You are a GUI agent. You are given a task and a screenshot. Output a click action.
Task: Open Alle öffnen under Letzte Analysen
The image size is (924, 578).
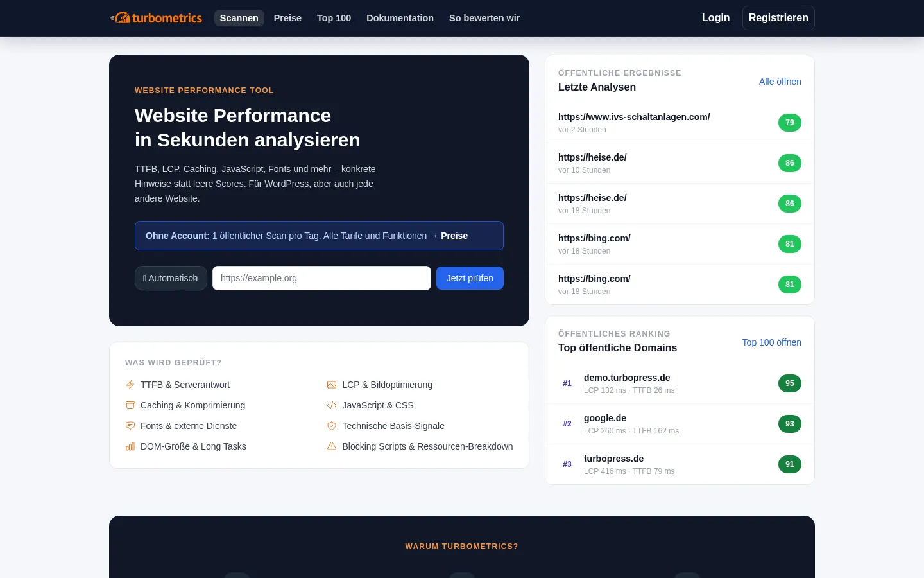[x=780, y=82]
